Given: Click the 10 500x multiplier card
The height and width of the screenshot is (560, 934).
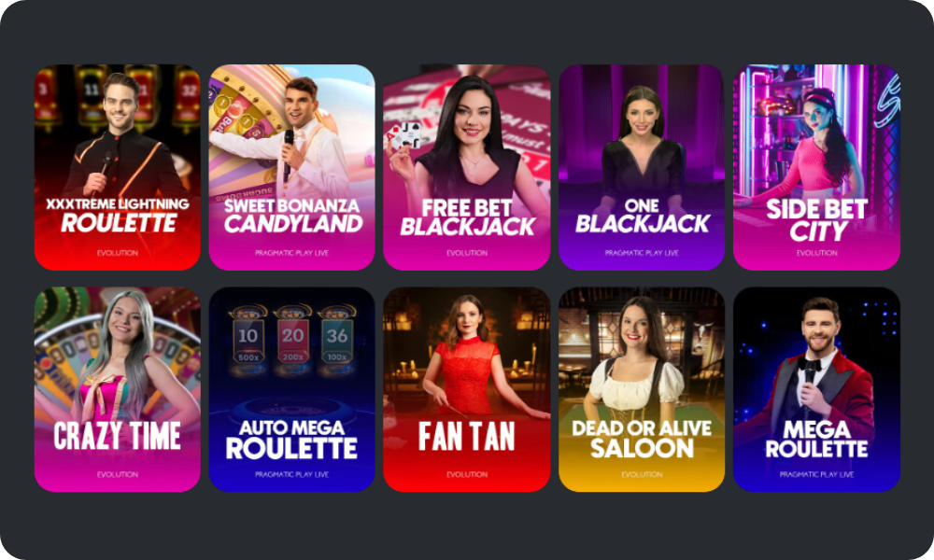Looking at the screenshot, I should point(248,341).
